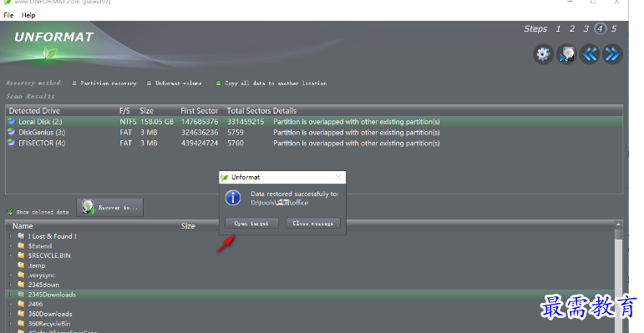Click the leaf icon in dialog title
This screenshot has width=644, height=333.
pyautogui.click(x=224, y=178)
